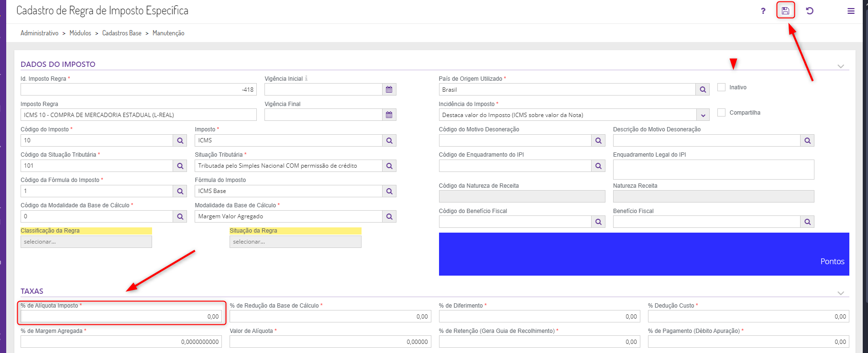
Task: Search País de Origem Utilizado lookup
Action: [x=703, y=89]
